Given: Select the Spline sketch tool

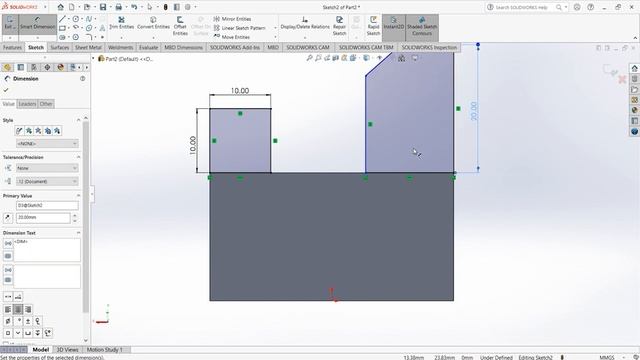Looking at the screenshot, I should [89, 19].
